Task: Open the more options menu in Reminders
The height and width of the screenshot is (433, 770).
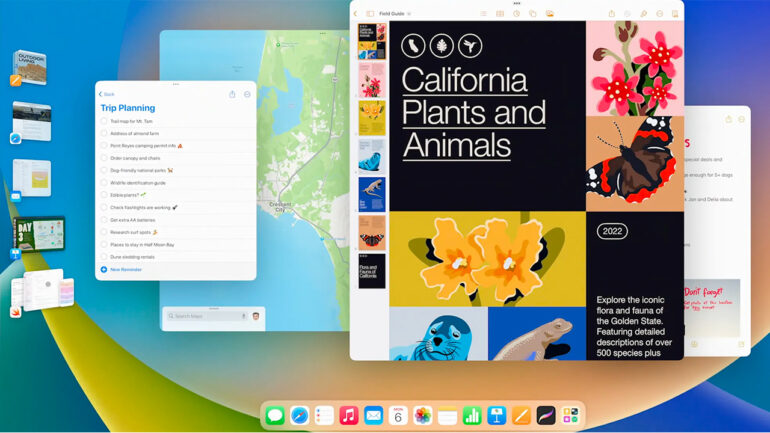Action: click(x=247, y=94)
